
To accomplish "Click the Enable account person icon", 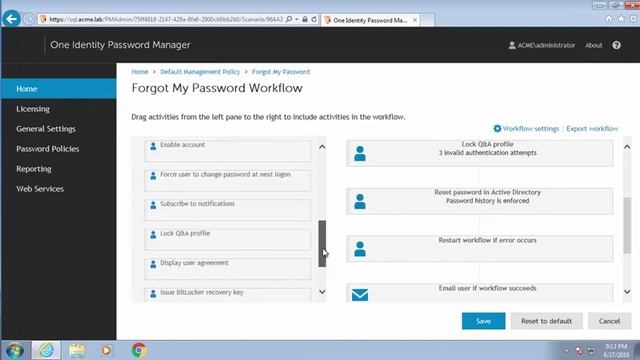I will 153,146.
